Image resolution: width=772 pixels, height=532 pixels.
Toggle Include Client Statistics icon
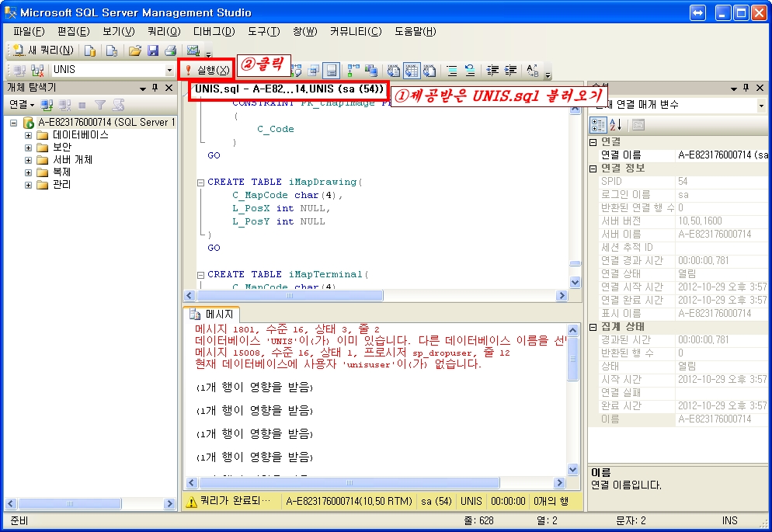370,71
